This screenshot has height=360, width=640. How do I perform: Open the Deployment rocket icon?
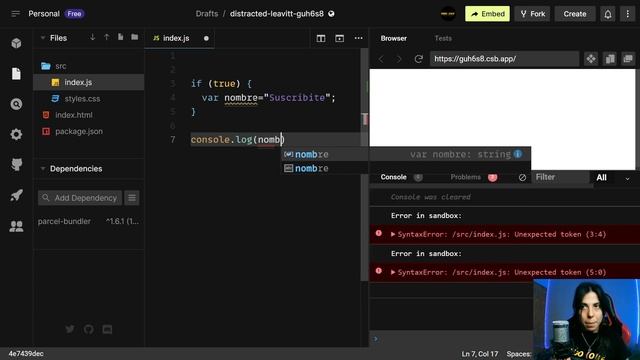coord(16,196)
